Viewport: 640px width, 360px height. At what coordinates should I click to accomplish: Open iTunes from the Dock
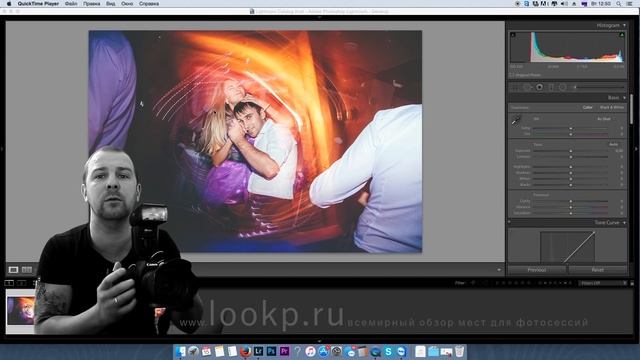click(311, 351)
